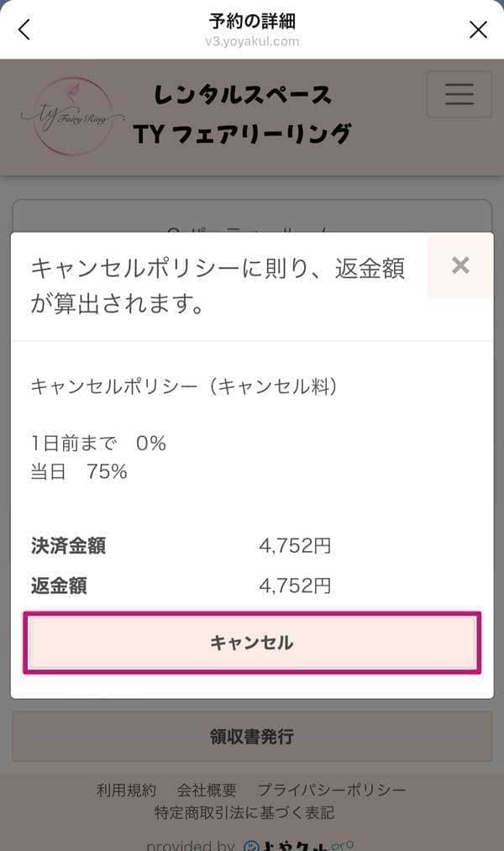Viewport: 504px width, 851px height.
Task: Click the 決済金額 label
Action: [68, 546]
